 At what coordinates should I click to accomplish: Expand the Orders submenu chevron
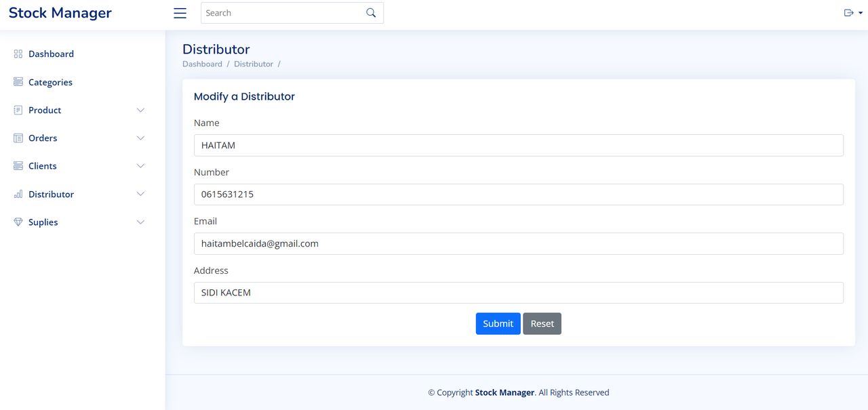point(140,138)
